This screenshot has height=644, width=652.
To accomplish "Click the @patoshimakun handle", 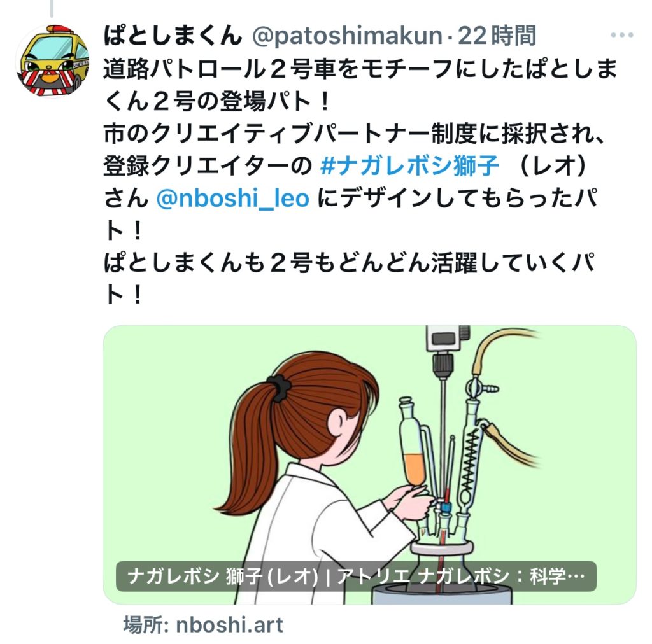I will (x=347, y=36).
